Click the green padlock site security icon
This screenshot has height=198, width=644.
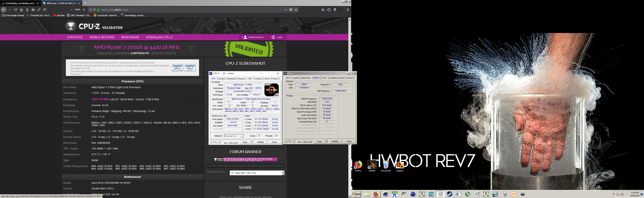pyautogui.click(x=98, y=10)
